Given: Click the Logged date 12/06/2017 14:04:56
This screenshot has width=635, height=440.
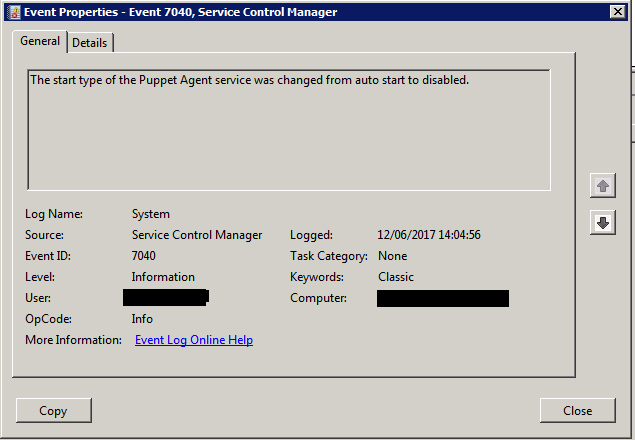Looking at the screenshot, I should click(429, 235).
